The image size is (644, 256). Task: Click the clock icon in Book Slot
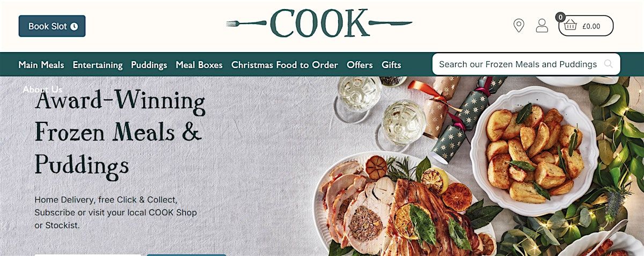[x=74, y=26]
